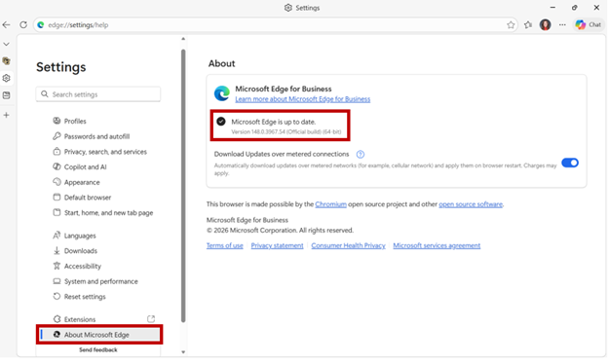Click the System and performance laptop icon
Screen dimensions: 608x364
(x=57, y=281)
